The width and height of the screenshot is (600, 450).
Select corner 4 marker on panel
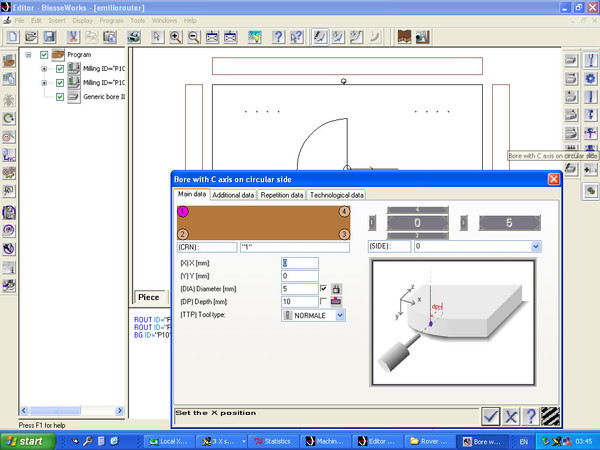pos(344,212)
